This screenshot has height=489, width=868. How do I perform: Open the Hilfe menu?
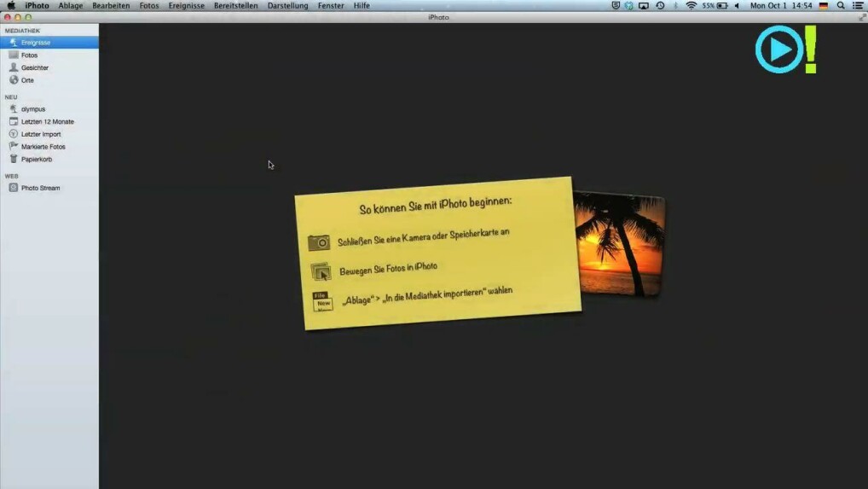[362, 6]
